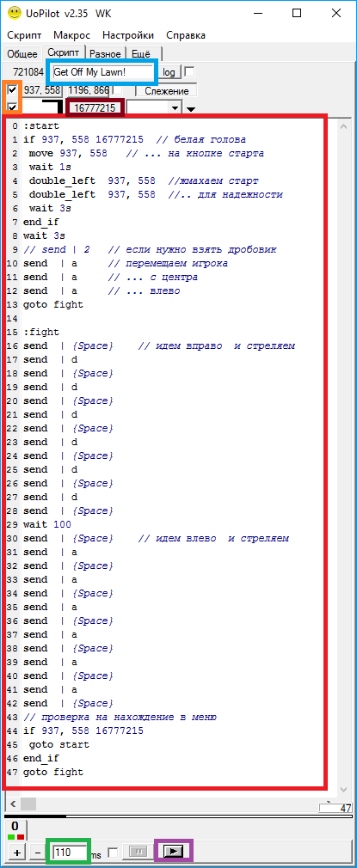357x868 pixels.
Task: Click the log button
Action: 169,72
